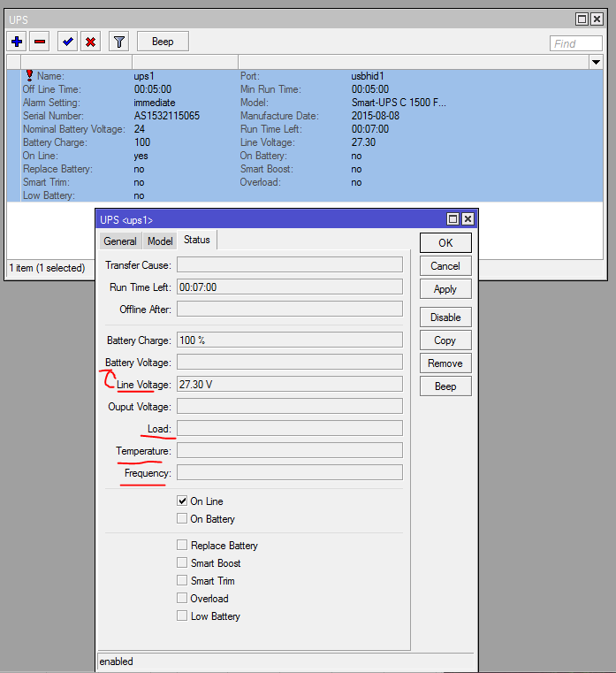Open the column dropdown arrow in UPS list
This screenshot has width=616, height=673.
596,62
